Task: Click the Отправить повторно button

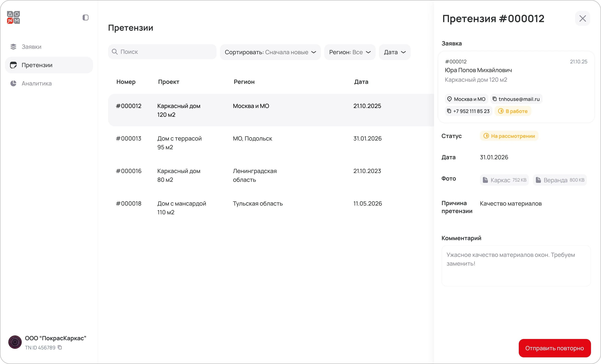Action: 554,348
